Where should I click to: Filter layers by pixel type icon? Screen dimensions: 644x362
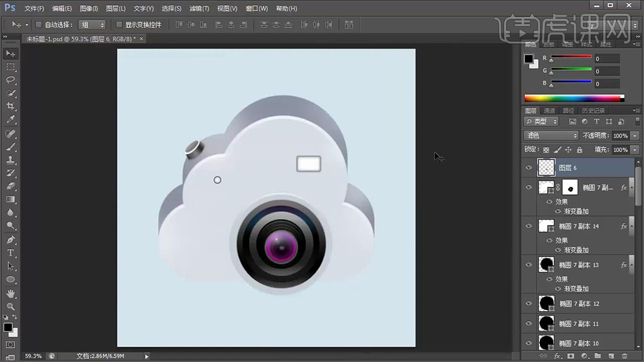pos(572,122)
